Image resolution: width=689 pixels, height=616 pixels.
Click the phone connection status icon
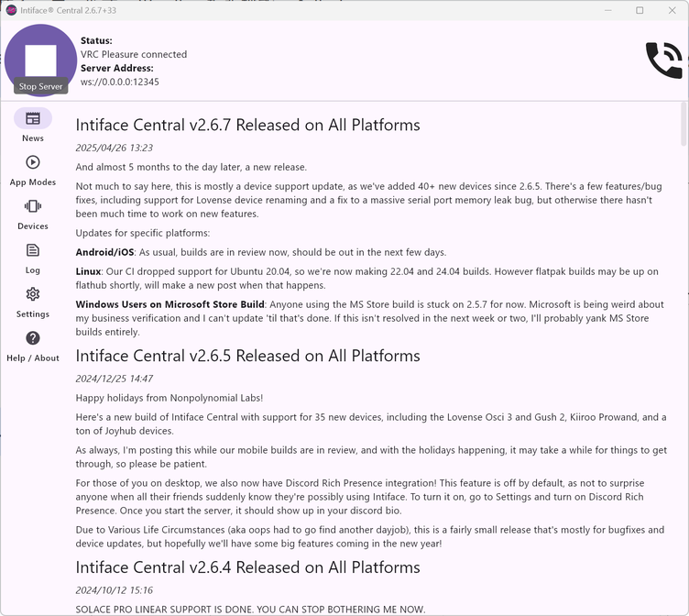[x=664, y=60]
